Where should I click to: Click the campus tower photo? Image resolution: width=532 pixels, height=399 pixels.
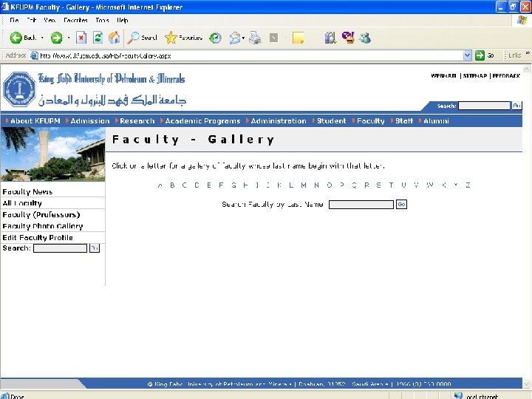coord(52,154)
